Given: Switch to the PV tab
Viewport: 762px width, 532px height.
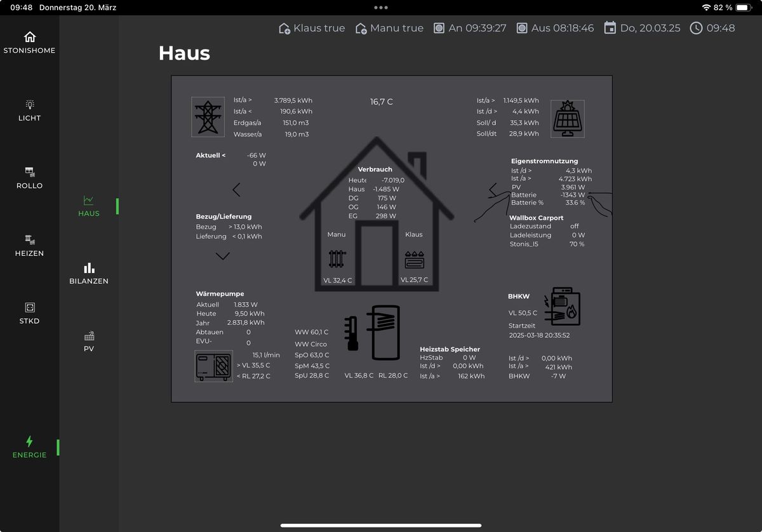Looking at the screenshot, I should point(89,341).
